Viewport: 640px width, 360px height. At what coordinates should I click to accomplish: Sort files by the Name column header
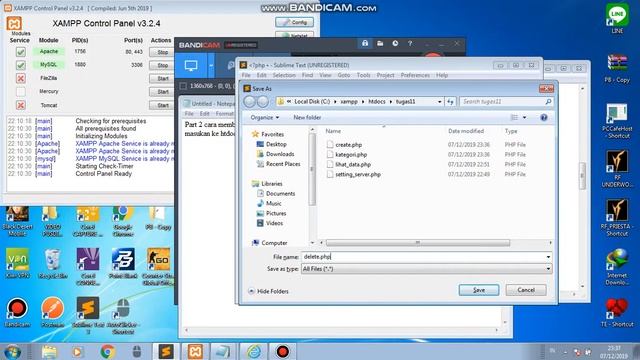tap(333, 131)
